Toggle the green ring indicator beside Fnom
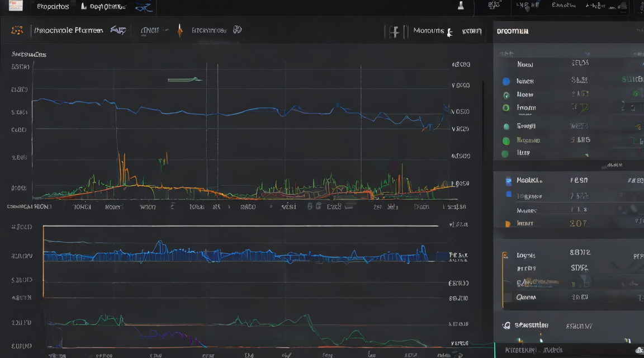The image size is (644, 358). 506,108
